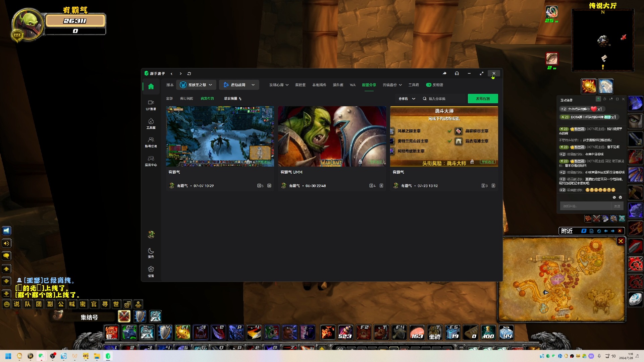Screen dimensions: 644x362
Task: Open World of Warcraft from the taskbar
Action: pos(30,356)
